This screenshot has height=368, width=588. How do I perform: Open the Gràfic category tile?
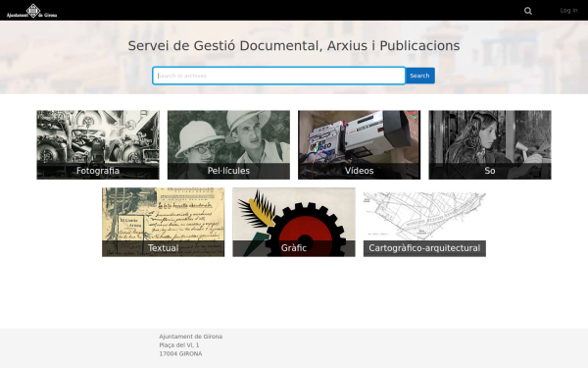294,223
